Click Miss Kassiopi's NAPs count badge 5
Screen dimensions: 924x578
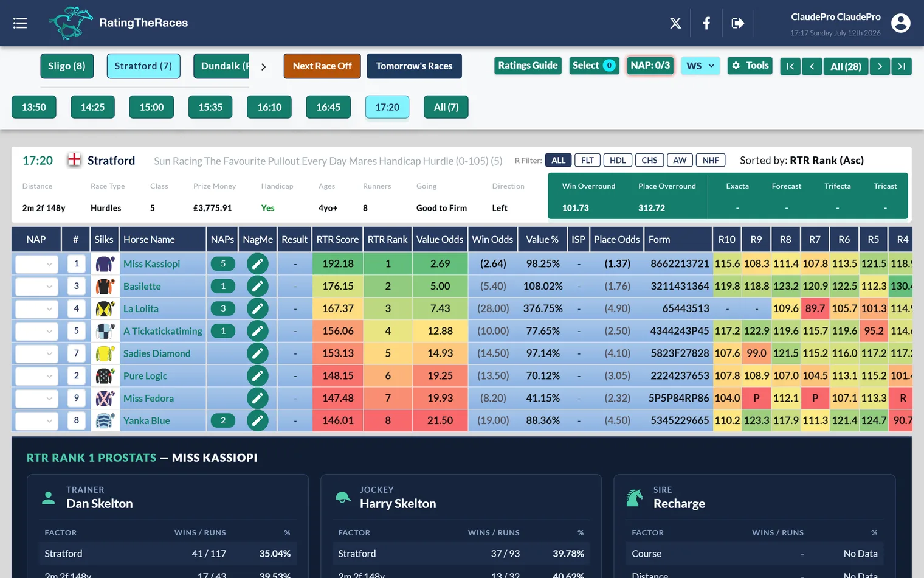point(223,263)
